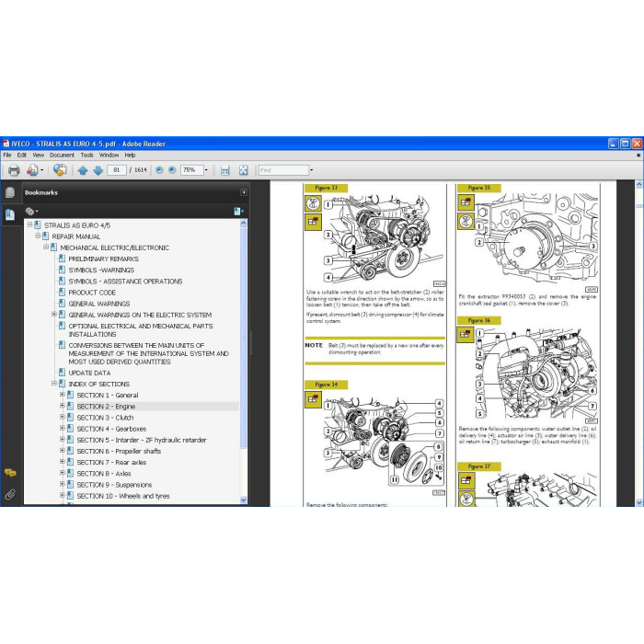
Task: Expand SECTION 4 - Gearboxes bookmark
Action: 62,428
